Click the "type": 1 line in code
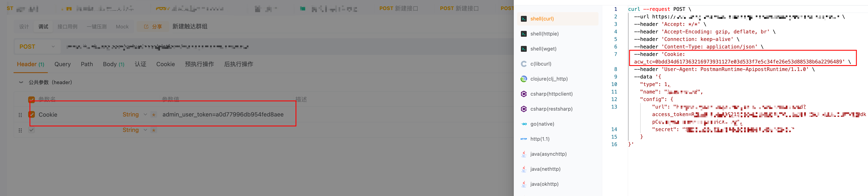 coord(655,84)
